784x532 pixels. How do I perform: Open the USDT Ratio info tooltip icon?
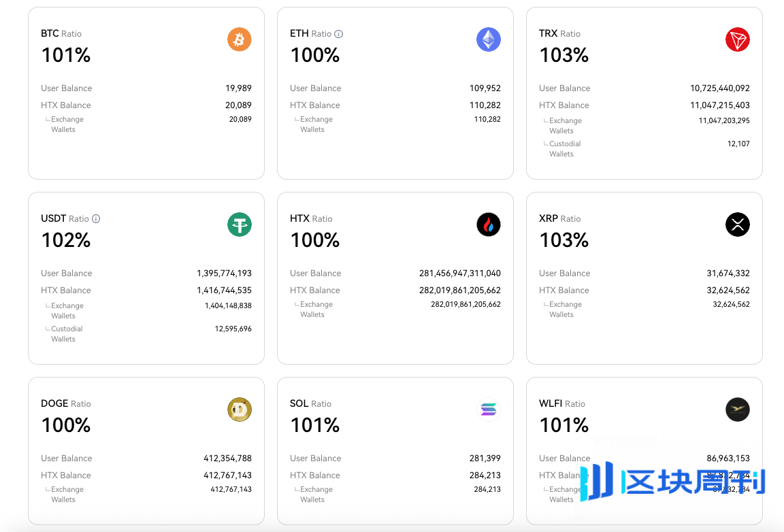[96, 219]
